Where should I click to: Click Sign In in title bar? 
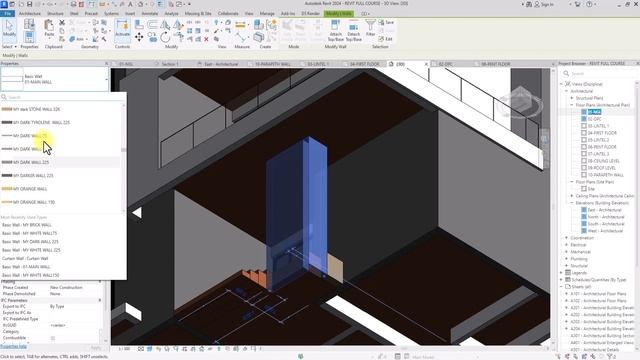(544, 4)
